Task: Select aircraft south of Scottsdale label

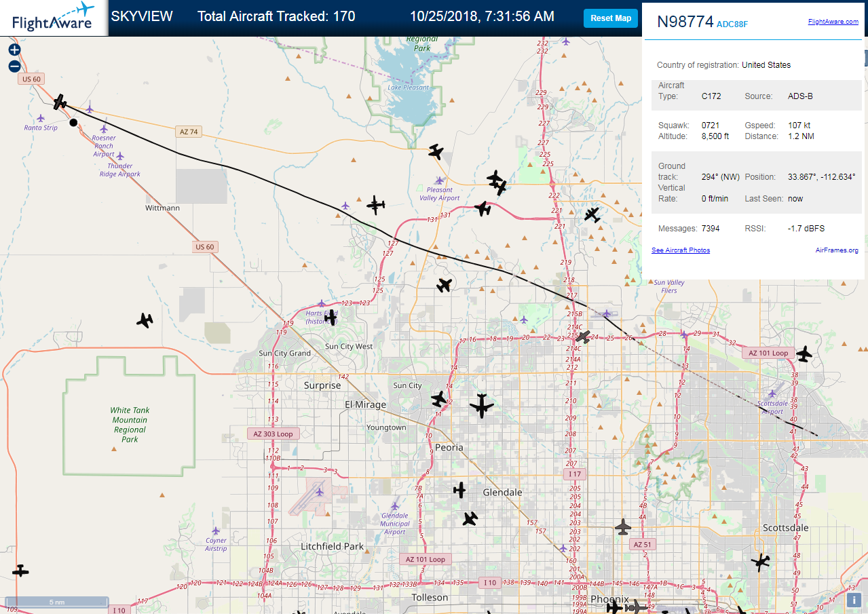Action: (x=761, y=562)
